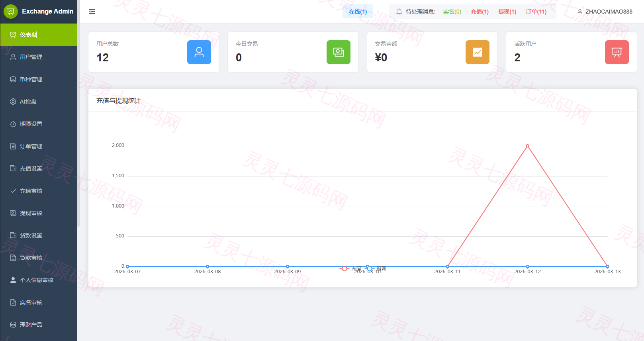644x341 pixels.
Task: Click the Exchange Admin logo icon
Action: pyautogui.click(x=11, y=12)
